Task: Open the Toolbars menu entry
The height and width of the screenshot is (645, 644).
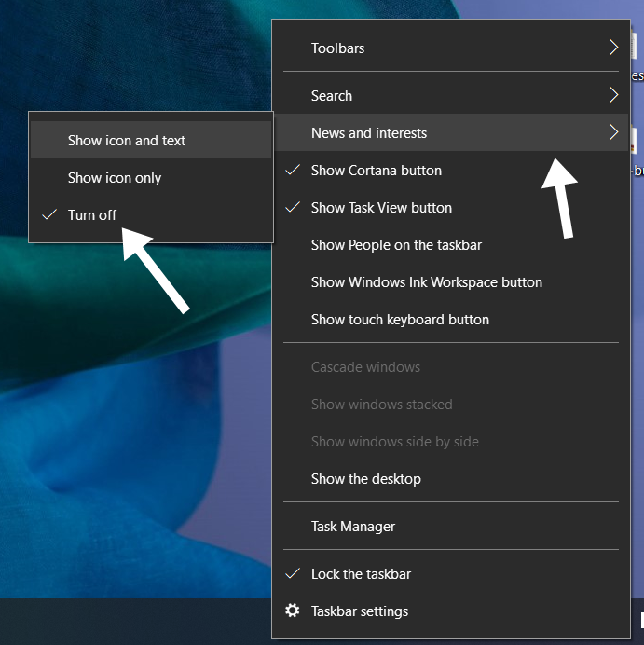Action: (451, 48)
